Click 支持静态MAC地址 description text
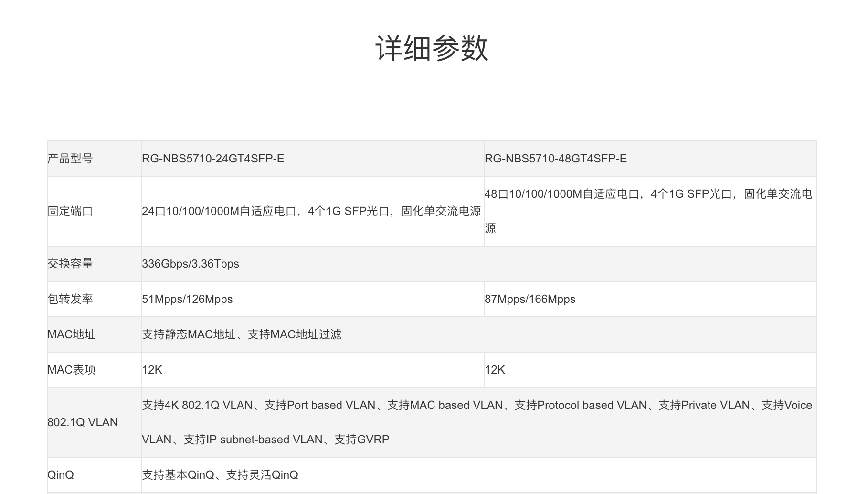Image resolution: width=868 pixels, height=494 pixels. click(x=242, y=334)
